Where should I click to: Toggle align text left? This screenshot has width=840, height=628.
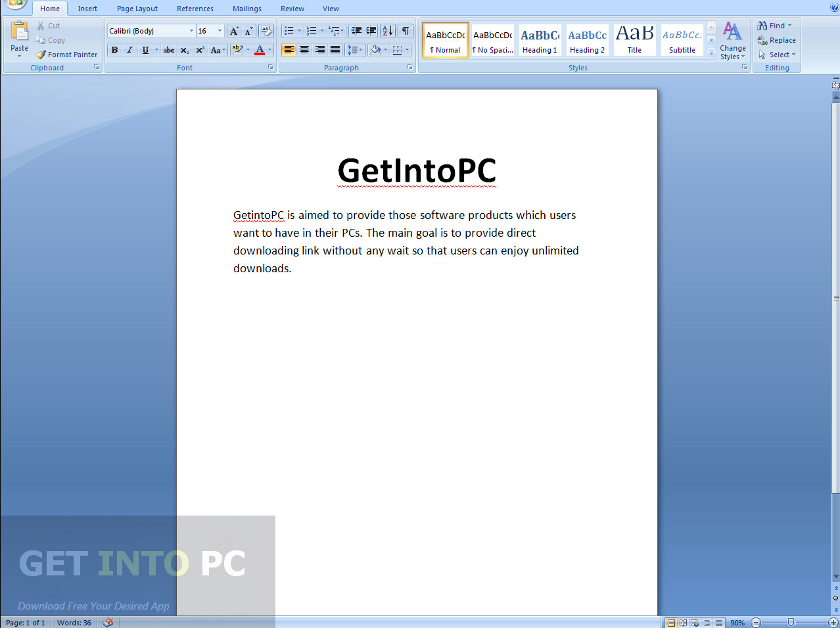click(289, 50)
